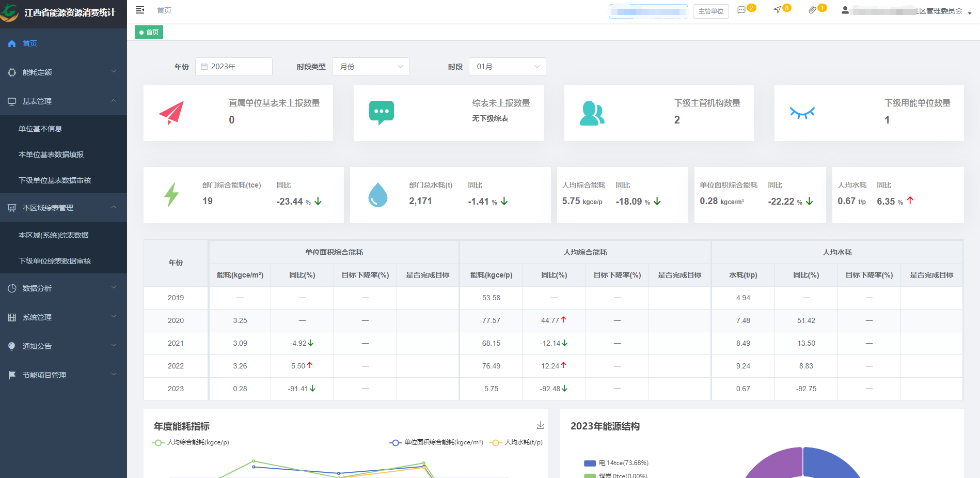Click the user avatar icon in header
Viewport: 980px width, 478px height.
pyautogui.click(x=845, y=10)
